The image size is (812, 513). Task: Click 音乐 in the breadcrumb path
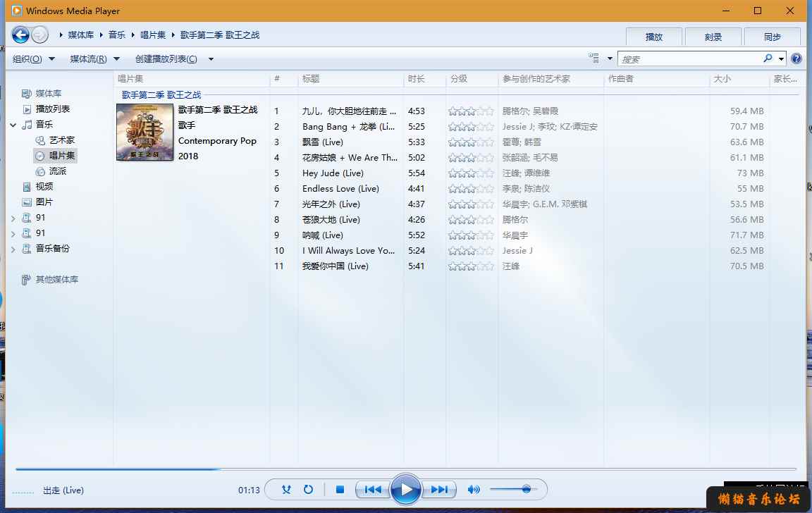pyautogui.click(x=117, y=35)
